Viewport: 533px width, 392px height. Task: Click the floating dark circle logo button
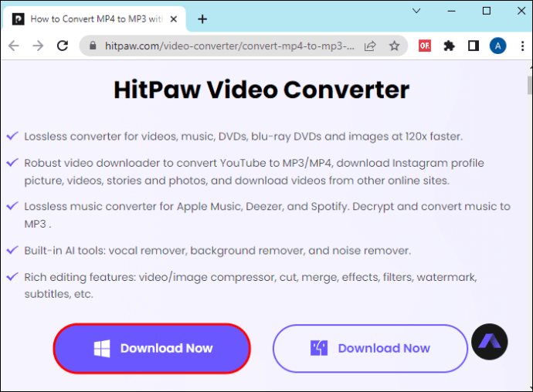coord(490,342)
